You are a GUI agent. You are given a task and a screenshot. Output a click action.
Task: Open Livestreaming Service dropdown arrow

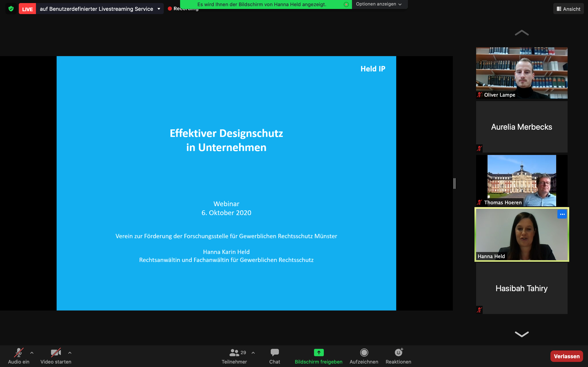point(159,9)
